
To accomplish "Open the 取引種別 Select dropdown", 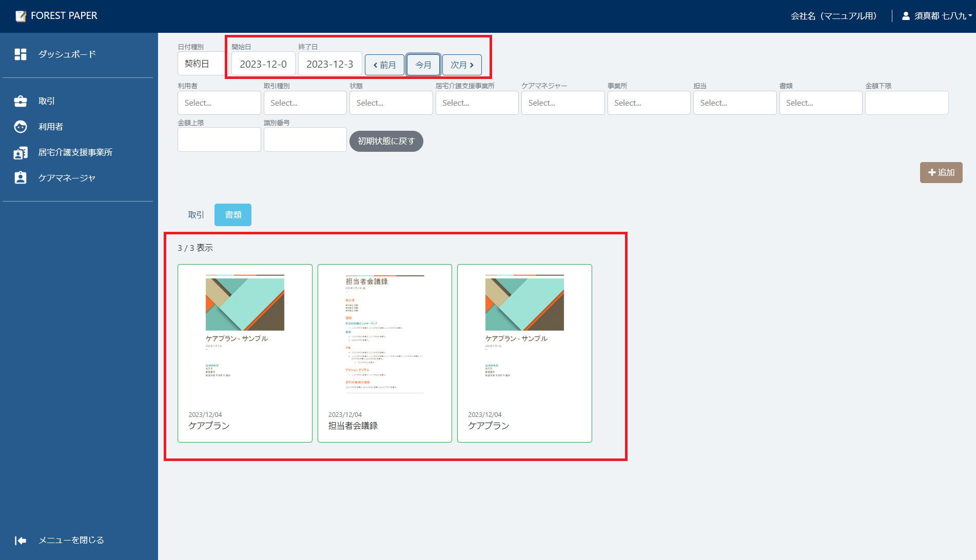I will click(305, 103).
